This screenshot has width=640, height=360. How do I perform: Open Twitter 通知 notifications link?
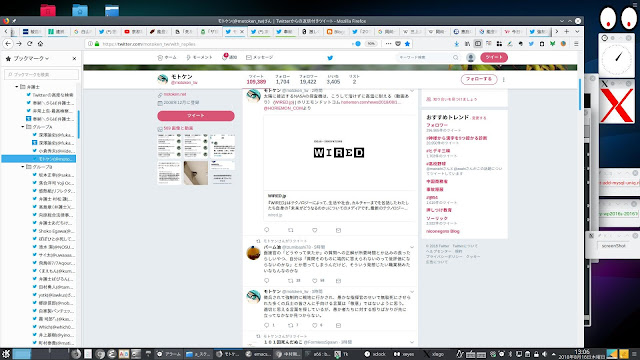point(229,57)
